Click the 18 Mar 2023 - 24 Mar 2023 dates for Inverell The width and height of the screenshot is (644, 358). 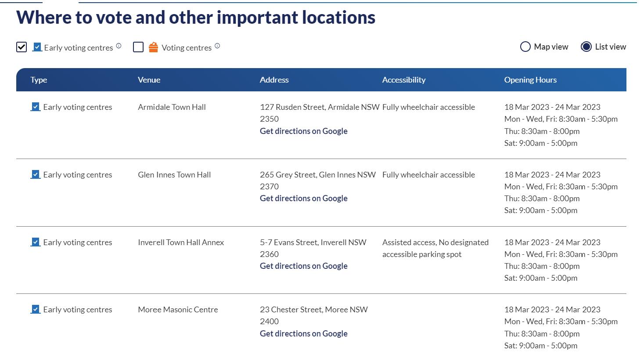552,242
